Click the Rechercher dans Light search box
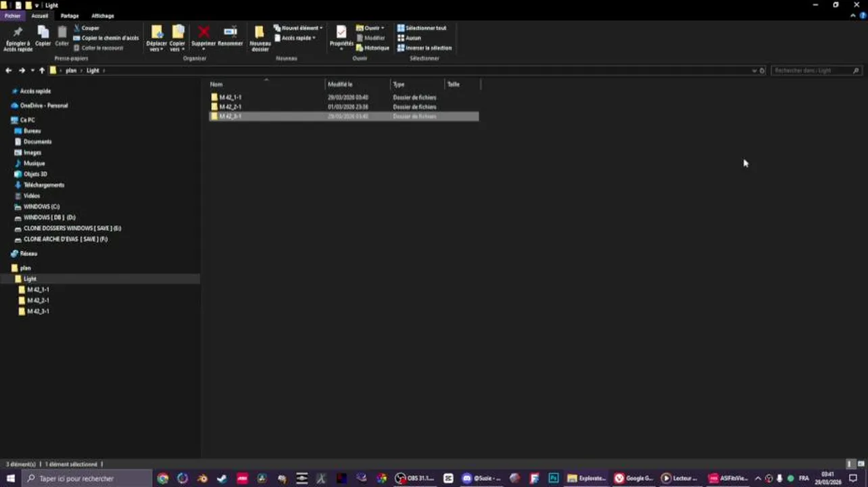868x487 pixels. pyautogui.click(x=816, y=70)
